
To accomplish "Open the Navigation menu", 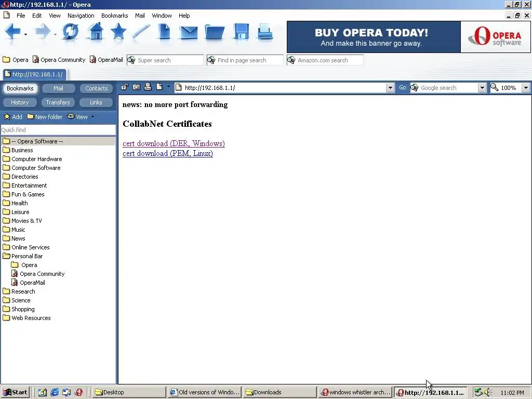I will tap(81, 16).
